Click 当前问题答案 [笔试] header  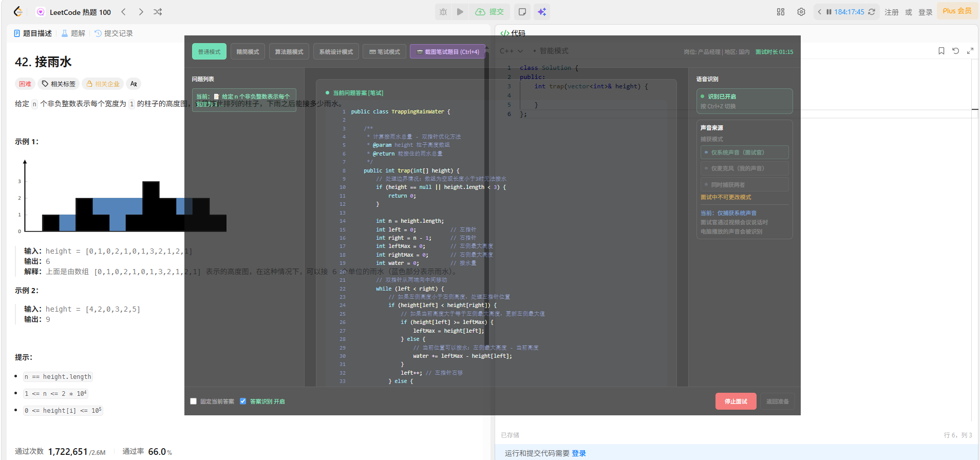pyautogui.click(x=358, y=93)
